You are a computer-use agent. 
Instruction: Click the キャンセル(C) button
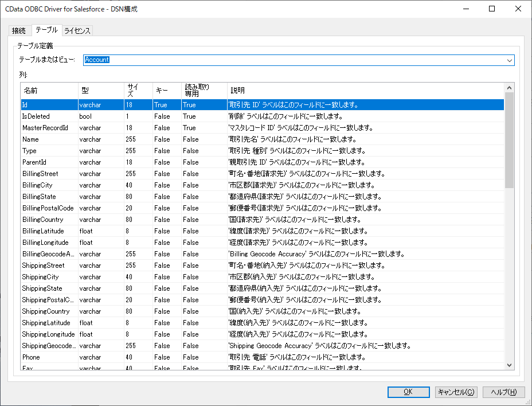[456, 392]
